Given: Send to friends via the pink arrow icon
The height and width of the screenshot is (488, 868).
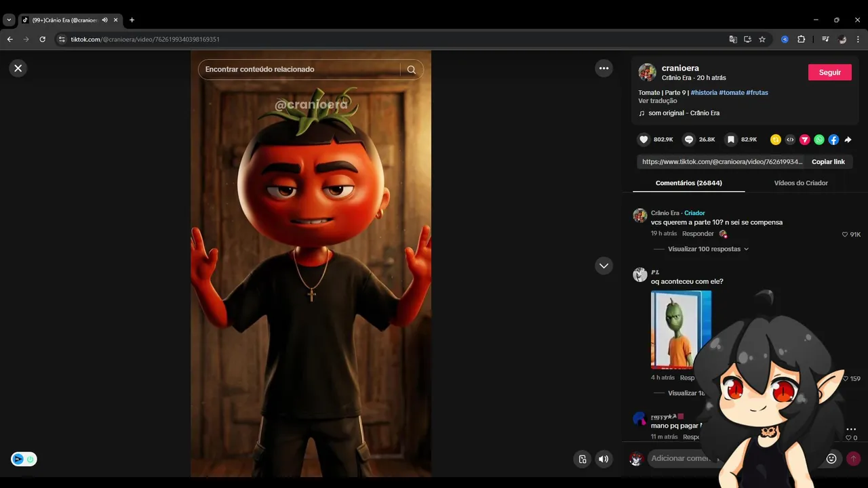Looking at the screenshot, I should pyautogui.click(x=805, y=140).
